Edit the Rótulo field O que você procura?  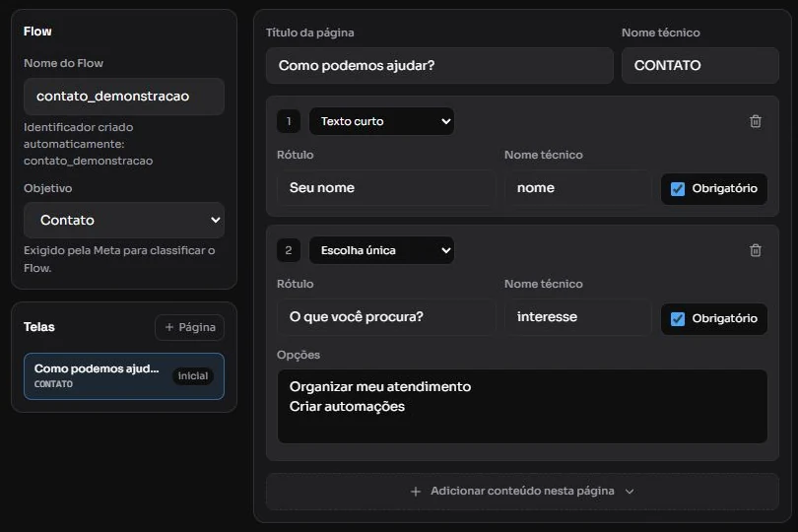point(386,317)
